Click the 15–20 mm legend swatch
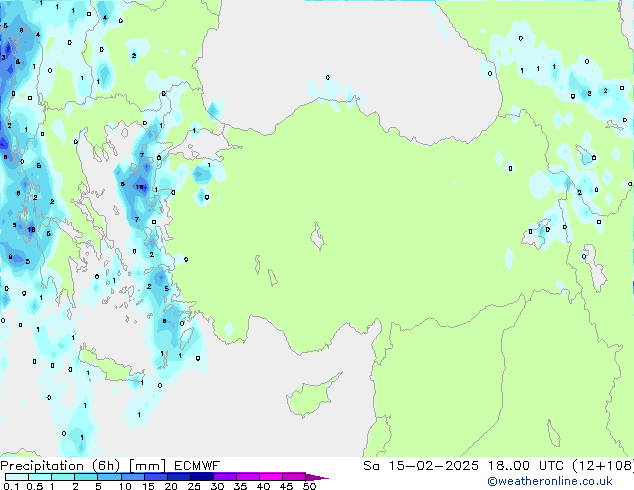This screenshot has width=634, height=490. click(x=156, y=477)
